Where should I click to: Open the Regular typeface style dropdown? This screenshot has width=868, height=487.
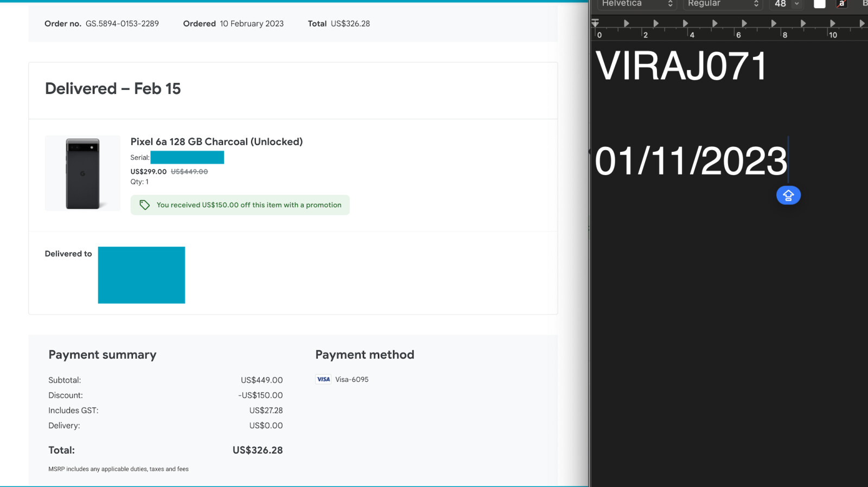click(x=723, y=4)
